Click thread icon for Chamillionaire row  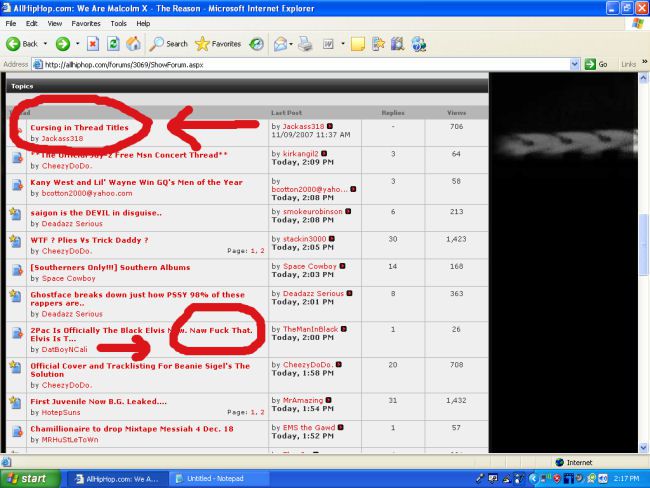click(x=17, y=432)
